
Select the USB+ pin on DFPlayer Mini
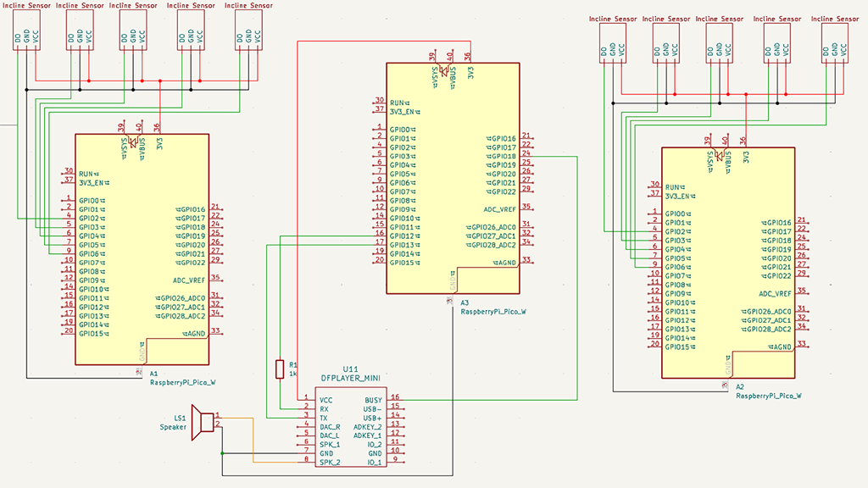click(x=373, y=418)
